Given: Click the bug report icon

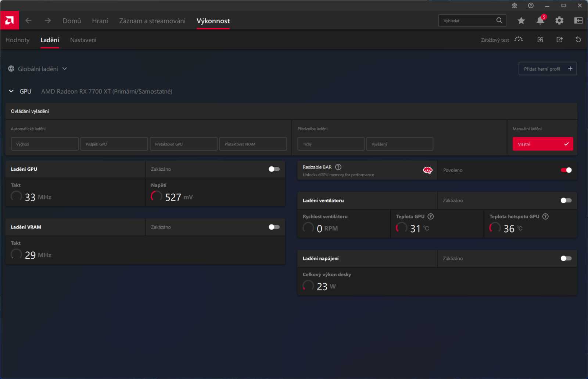Looking at the screenshot, I should pos(514,6).
